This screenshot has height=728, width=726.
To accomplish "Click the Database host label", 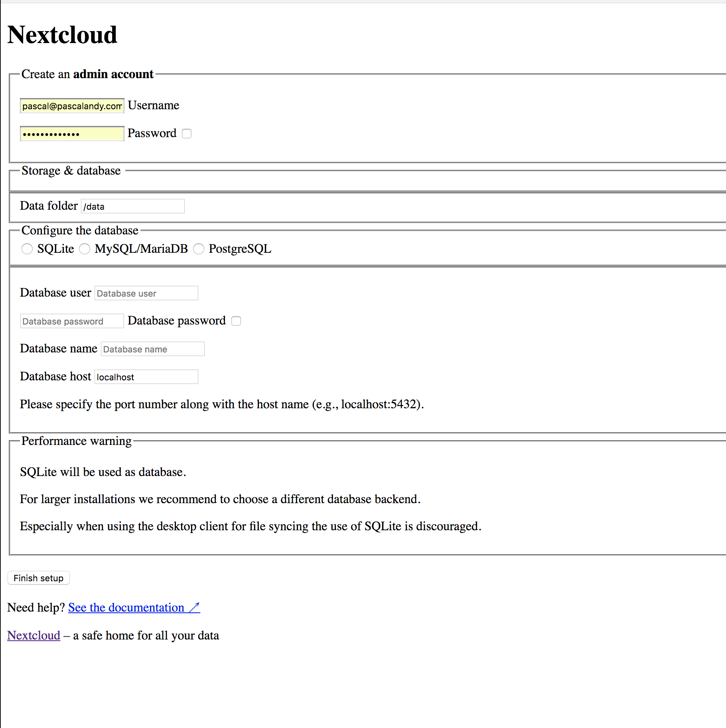I will [x=56, y=376].
